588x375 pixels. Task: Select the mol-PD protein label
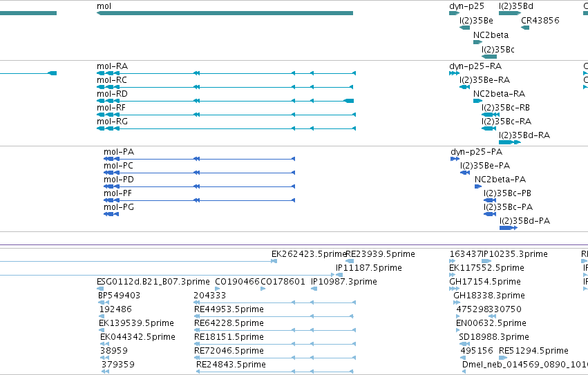click(x=119, y=180)
